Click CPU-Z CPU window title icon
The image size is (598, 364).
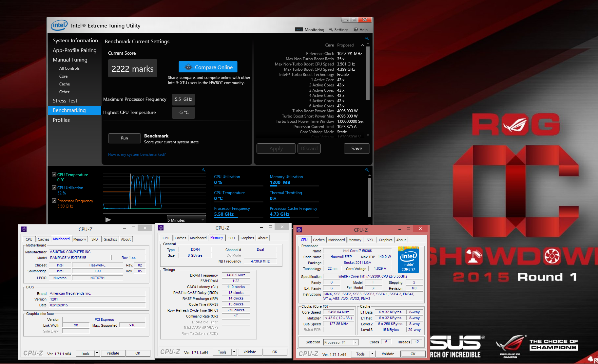pyautogui.click(x=299, y=230)
